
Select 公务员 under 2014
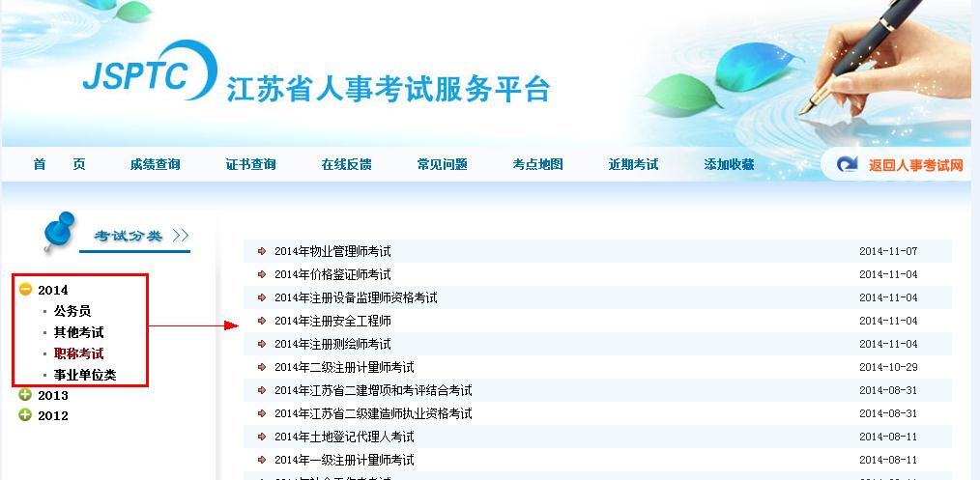tap(72, 311)
